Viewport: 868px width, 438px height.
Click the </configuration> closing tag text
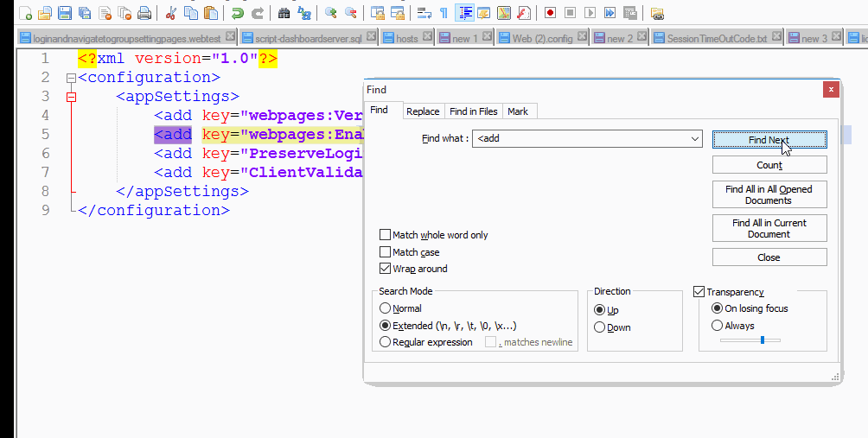tap(154, 210)
